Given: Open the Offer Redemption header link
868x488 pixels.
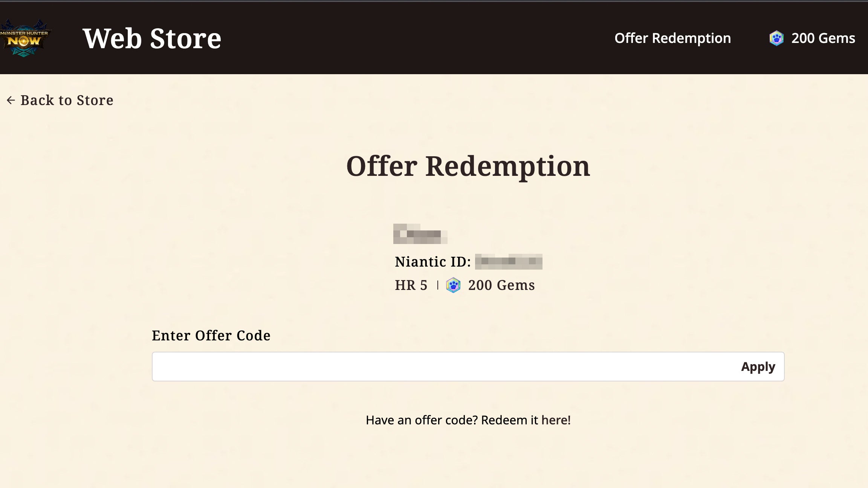Looking at the screenshot, I should click(672, 38).
